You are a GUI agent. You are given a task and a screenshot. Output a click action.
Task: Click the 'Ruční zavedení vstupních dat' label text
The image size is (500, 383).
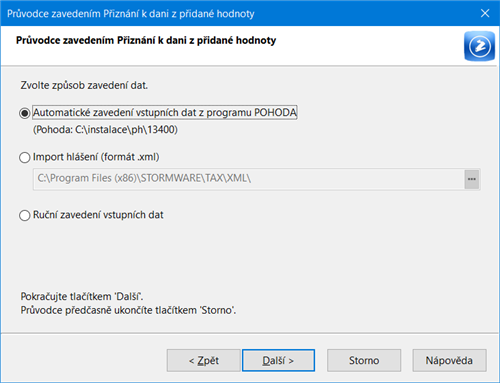click(x=98, y=215)
